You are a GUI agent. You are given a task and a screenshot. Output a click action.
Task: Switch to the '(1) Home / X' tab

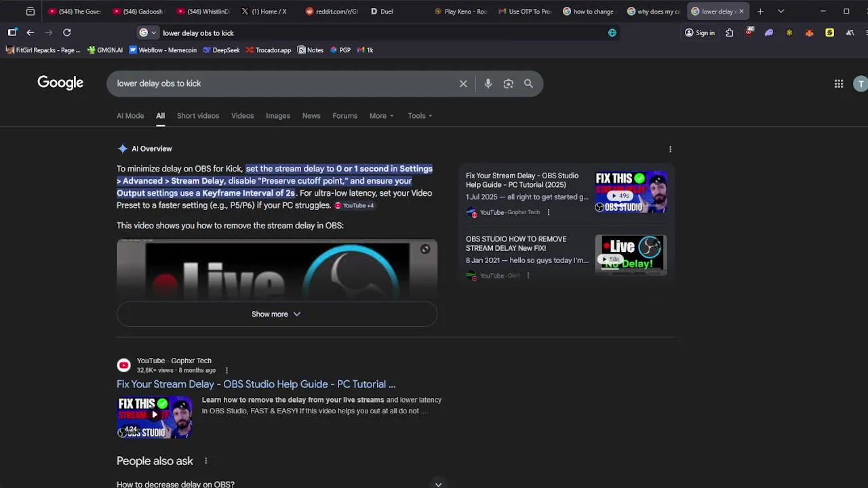(x=267, y=12)
